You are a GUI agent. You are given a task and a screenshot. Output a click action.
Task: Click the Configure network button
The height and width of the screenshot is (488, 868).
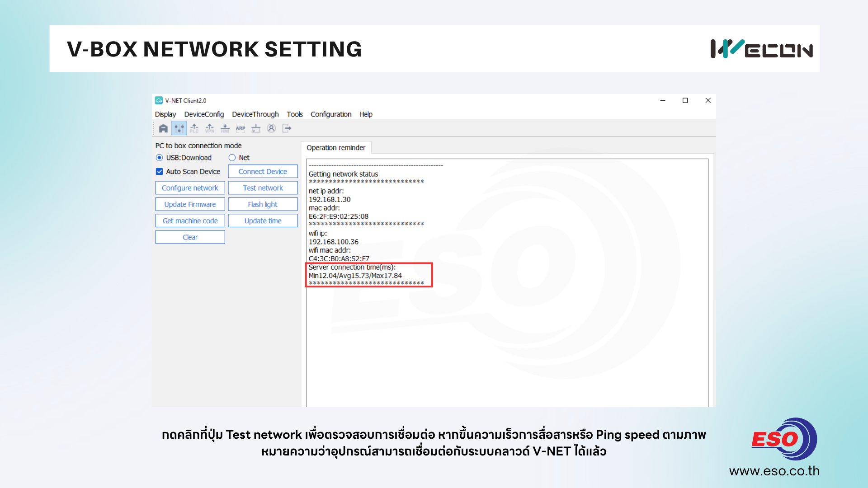coord(190,188)
